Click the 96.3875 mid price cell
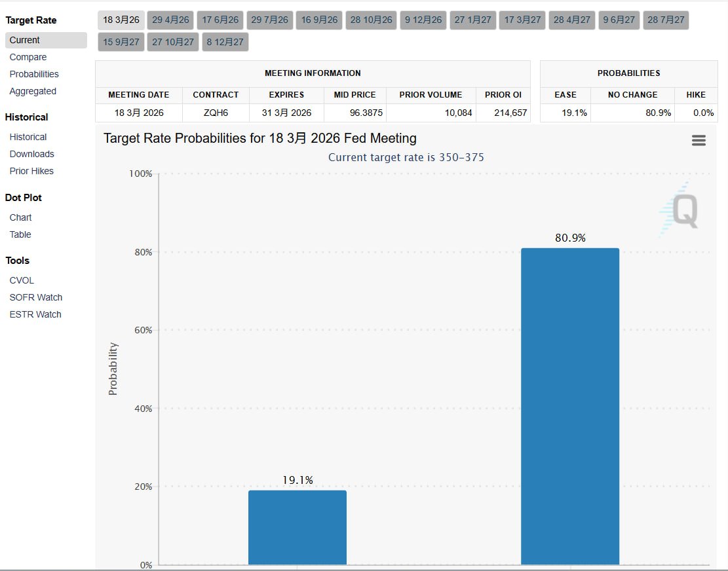728x571 pixels. point(355,113)
